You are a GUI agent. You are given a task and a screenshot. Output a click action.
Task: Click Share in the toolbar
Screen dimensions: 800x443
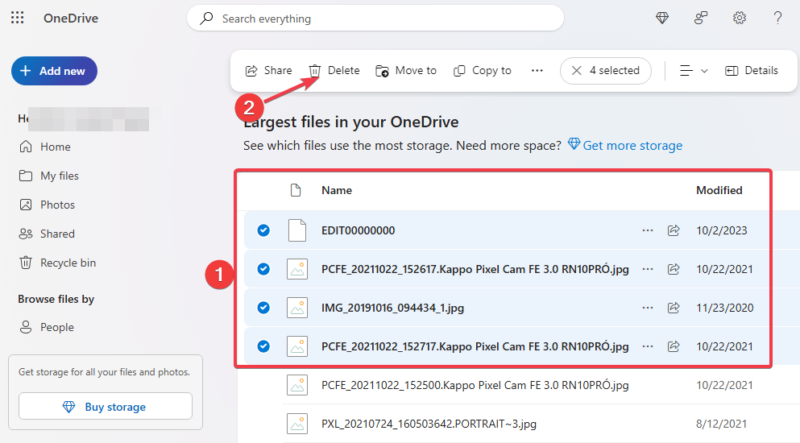point(269,70)
